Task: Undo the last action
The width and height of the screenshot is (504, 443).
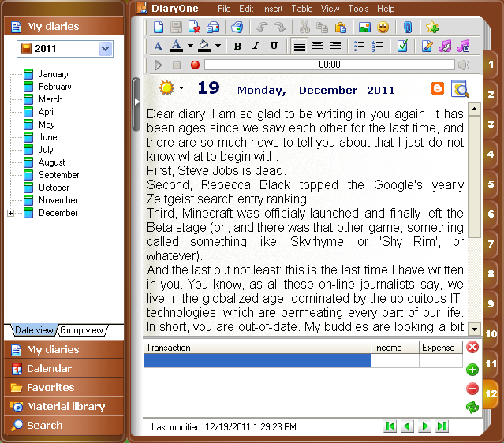Action: point(262,28)
